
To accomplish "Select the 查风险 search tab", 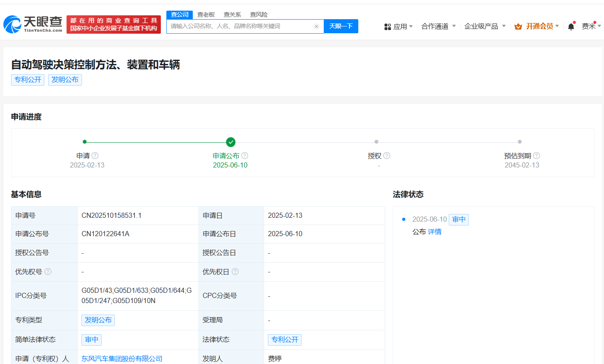I will click(259, 14).
